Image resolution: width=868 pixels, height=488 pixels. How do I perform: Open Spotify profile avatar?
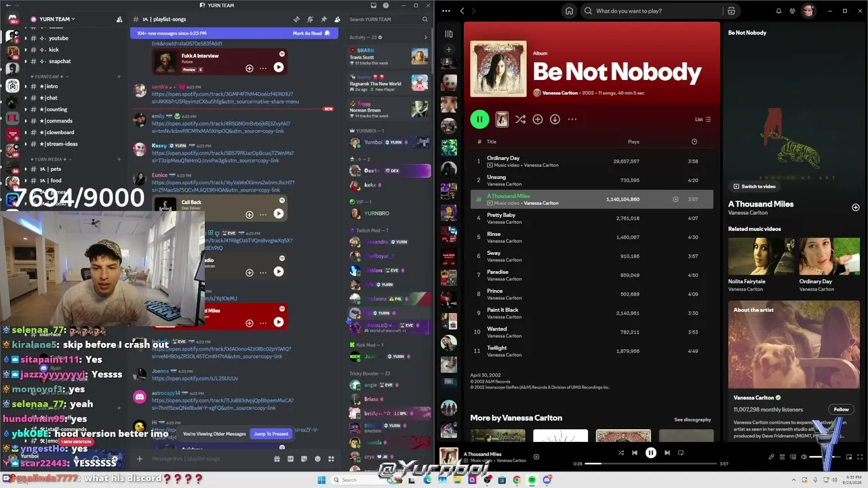click(x=808, y=11)
